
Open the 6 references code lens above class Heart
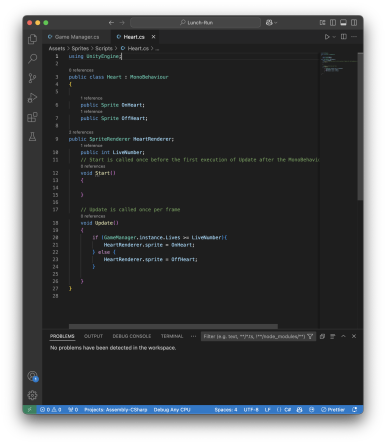[x=81, y=70]
